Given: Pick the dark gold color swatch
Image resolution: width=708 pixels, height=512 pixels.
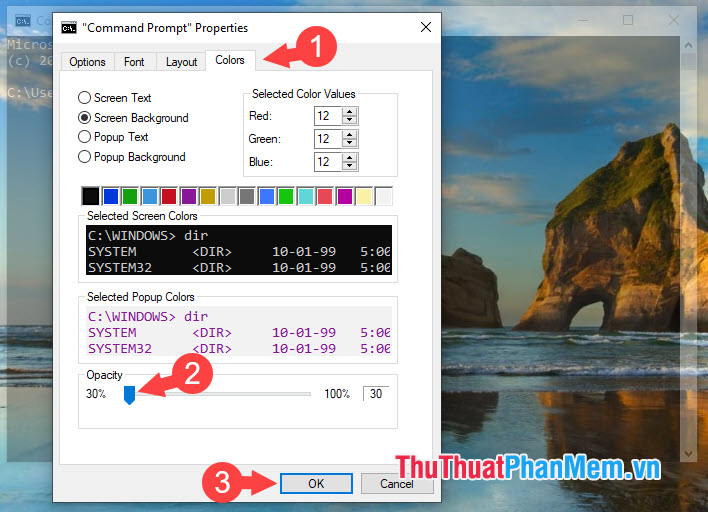Looking at the screenshot, I should (x=208, y=196).
